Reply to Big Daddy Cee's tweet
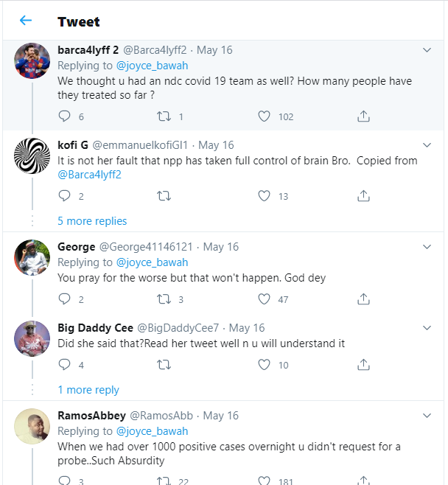 click(64, 364)
